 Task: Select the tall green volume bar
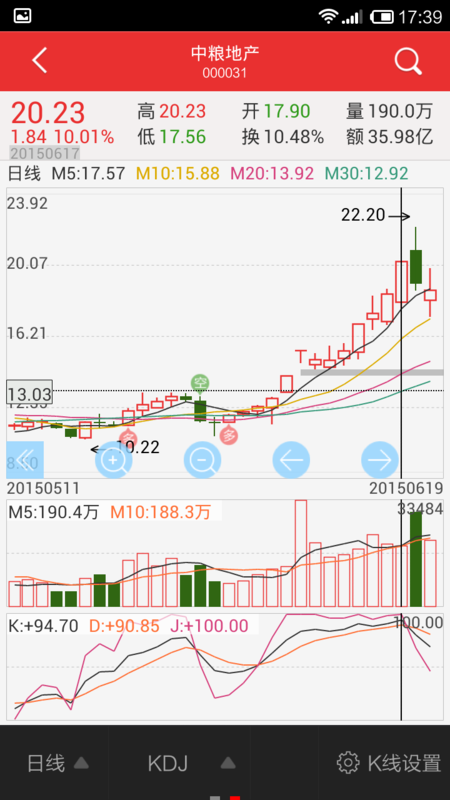[416, 559]
